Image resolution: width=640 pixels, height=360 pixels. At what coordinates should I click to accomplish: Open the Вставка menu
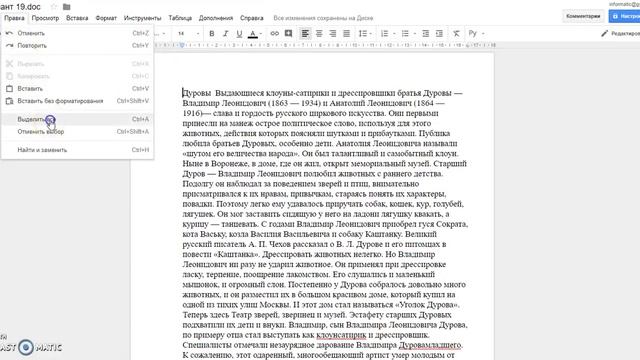(77, 18)
